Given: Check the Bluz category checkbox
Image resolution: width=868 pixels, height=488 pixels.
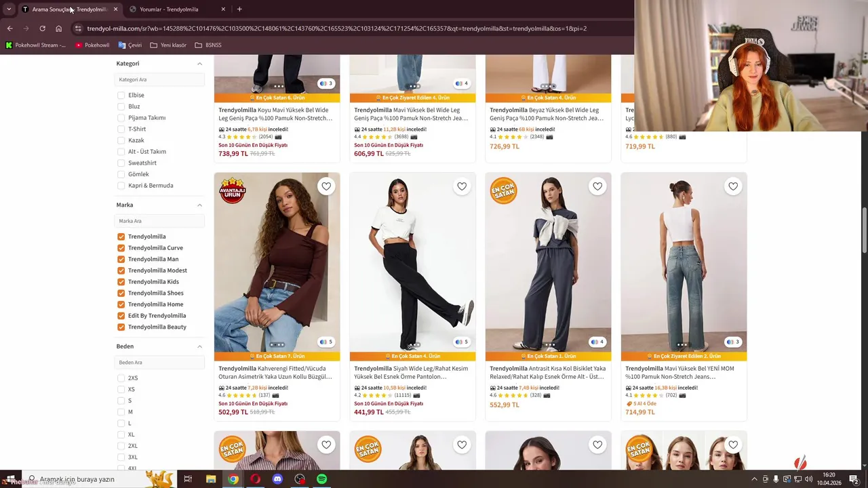Looking at the screenshot, I should point(121,106).
